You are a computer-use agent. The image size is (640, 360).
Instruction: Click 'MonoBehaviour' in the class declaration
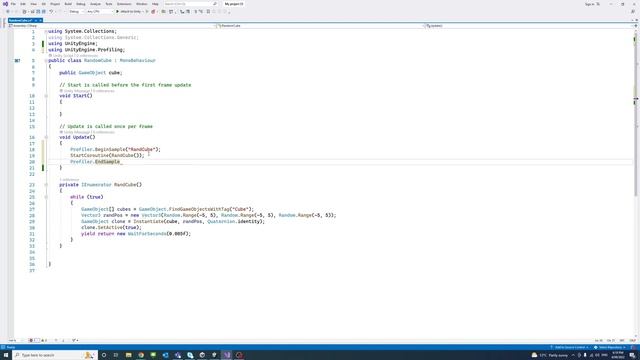tap(138, 60)
